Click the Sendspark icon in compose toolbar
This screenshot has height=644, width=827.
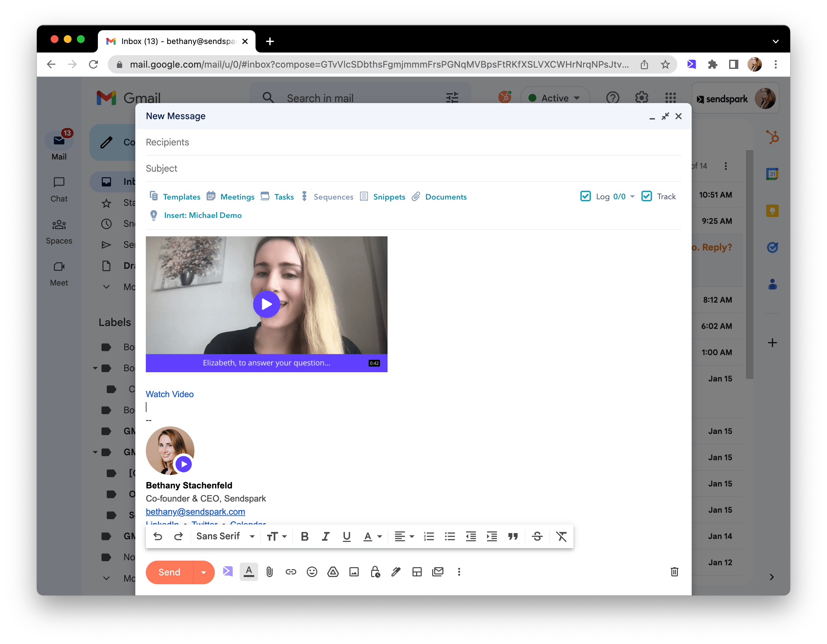(228, 572)
